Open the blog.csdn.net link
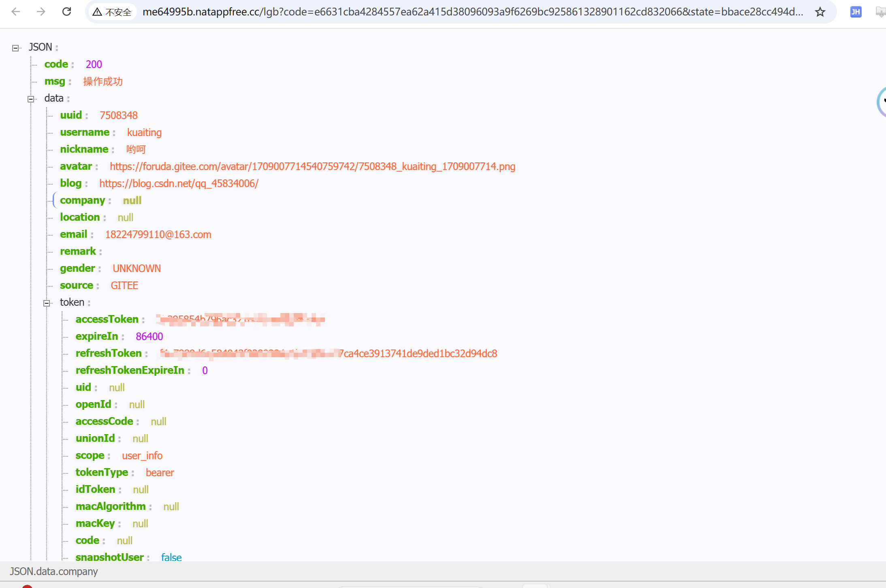The height and width of the screenshot is (588, 886). tap(179, 183)
